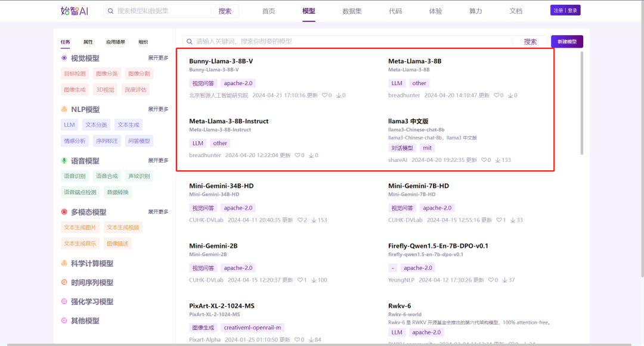The width and height of the screenshot is (644, 346).
Task: Click the model search field magnifier icon
Action: [x=190, y=42]
